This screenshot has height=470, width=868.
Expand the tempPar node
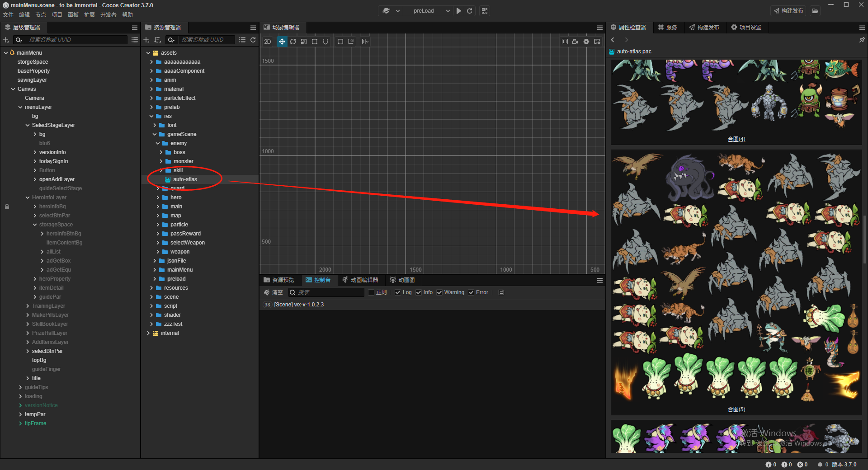click(x=20, y=414)
